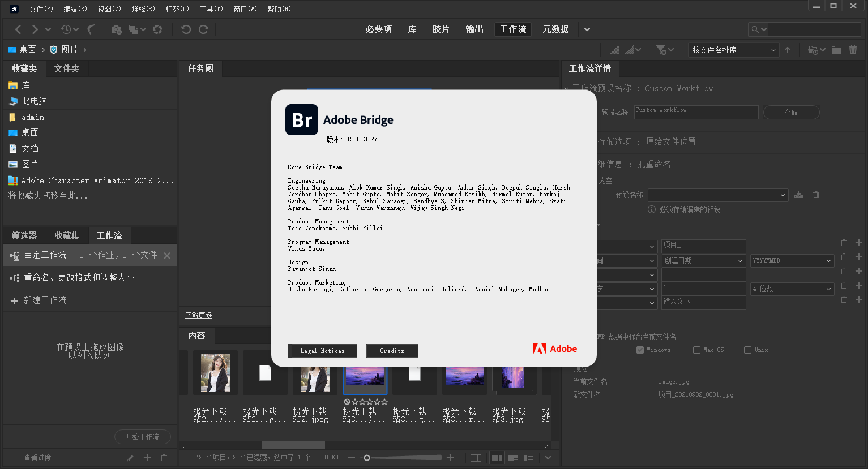
Task: Click the 开始工作流 button
Action: click(143, 437)
